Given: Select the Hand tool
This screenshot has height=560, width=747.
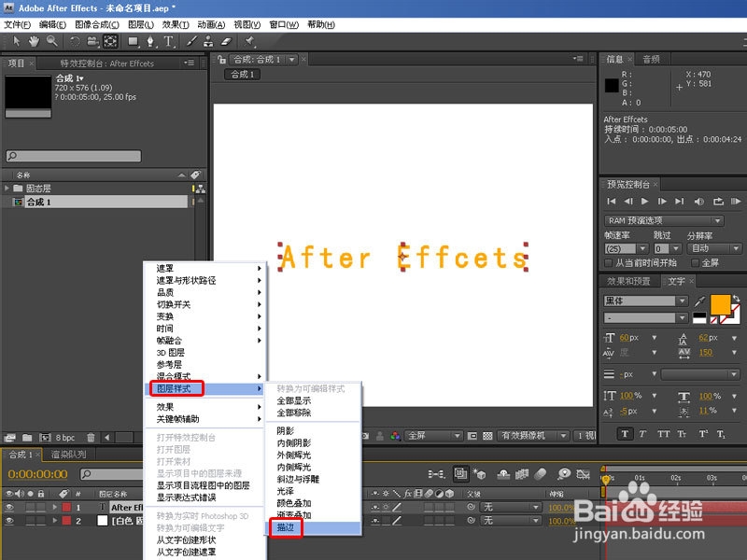Looking at the screenshot, I should 34,41.
